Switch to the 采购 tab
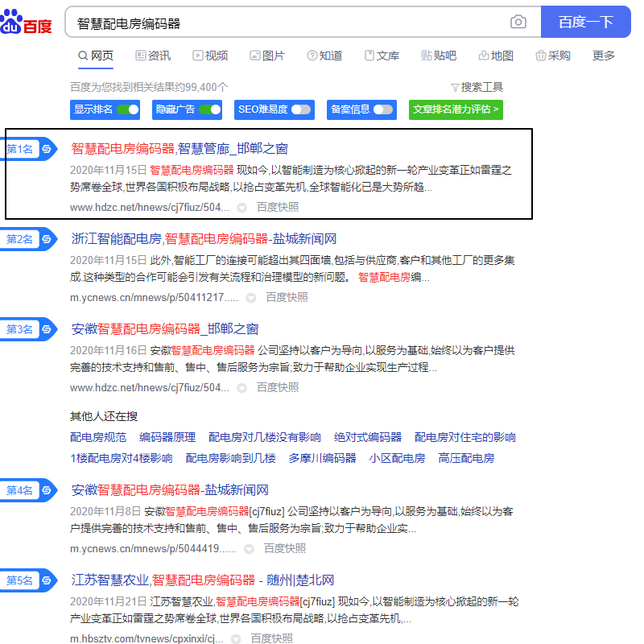The height and width of the screenshot is (644, 644). 553,56
